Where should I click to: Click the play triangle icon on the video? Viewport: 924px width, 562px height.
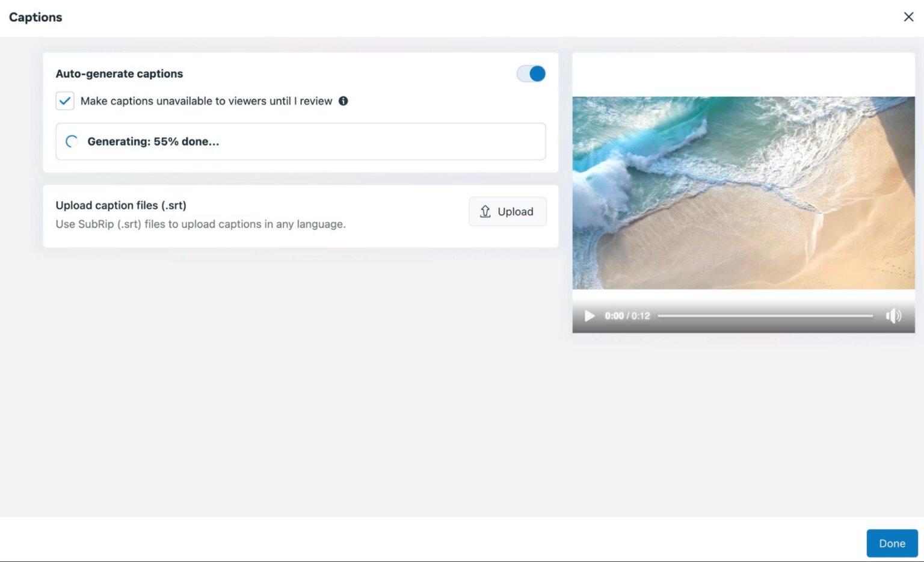[589, 315]
